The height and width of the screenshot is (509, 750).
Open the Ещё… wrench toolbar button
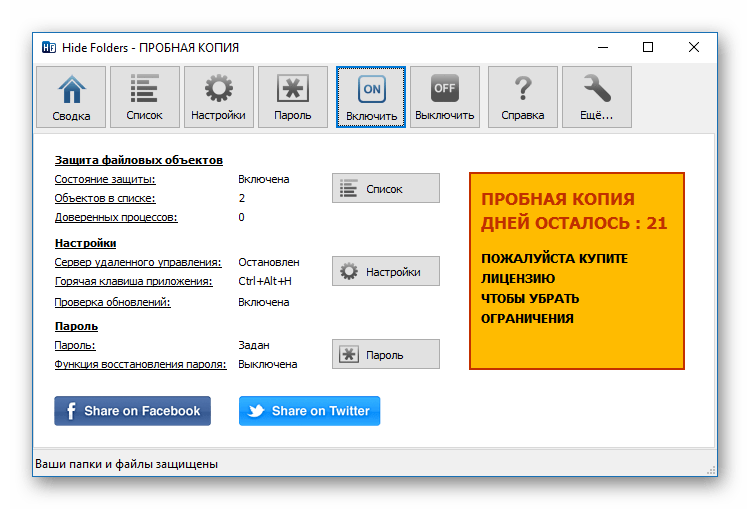pyautogui.click(x=597, y=97)
